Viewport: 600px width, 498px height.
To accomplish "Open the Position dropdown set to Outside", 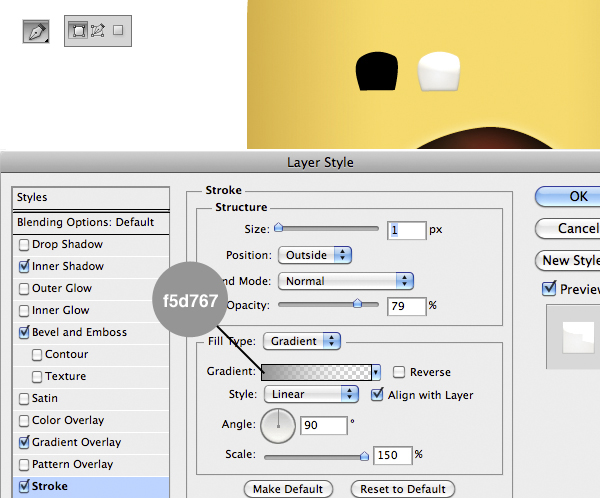I will [315, 255].
